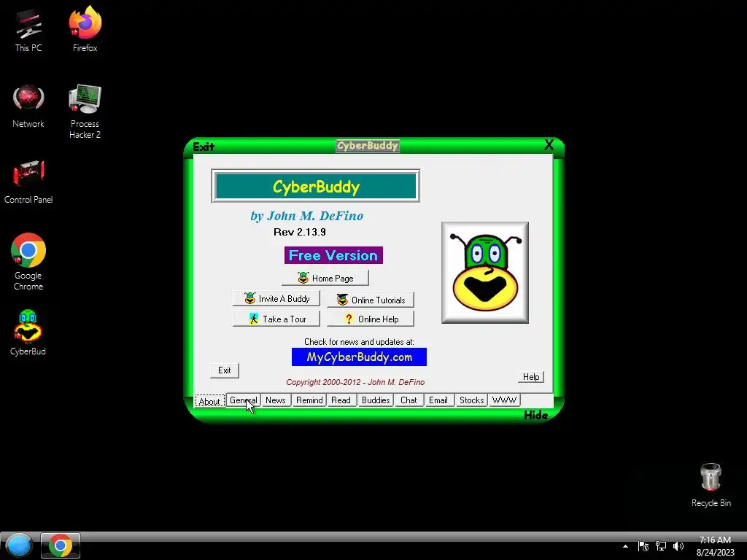Show hidden system tray icons

625,547
